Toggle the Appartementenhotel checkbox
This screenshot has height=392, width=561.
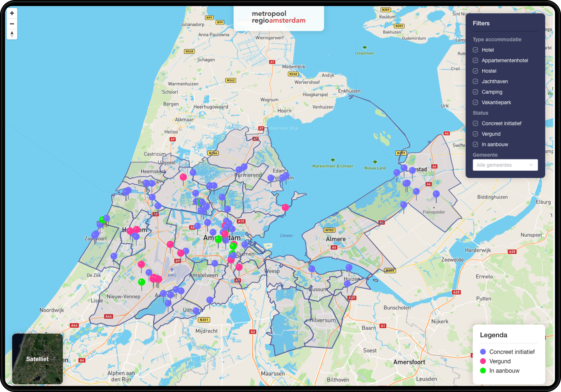point(475,60)
